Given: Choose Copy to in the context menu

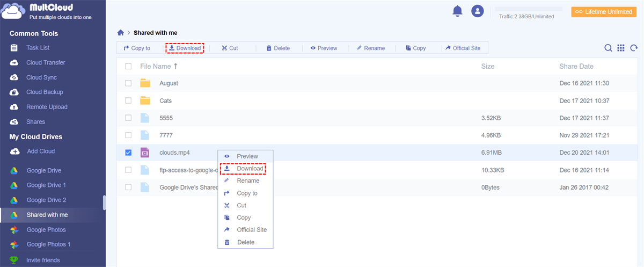Looking at the screenshot, I should (x=245, y=193).
